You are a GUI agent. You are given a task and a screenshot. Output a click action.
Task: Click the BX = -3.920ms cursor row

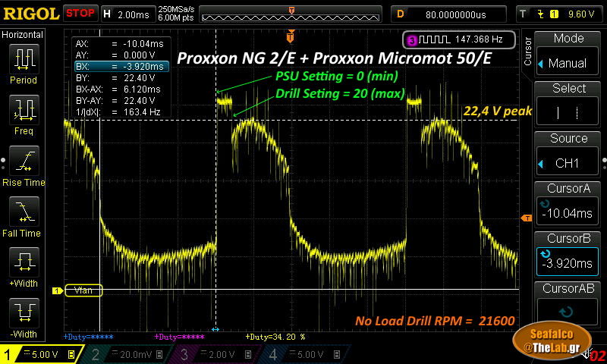(x=121, y=67)
